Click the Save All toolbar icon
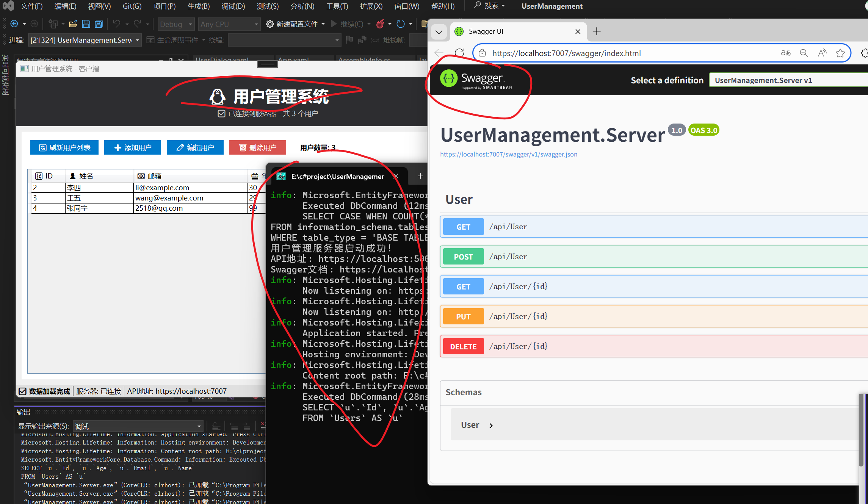This screenshot has height=504, width=868. click(99, 24)
